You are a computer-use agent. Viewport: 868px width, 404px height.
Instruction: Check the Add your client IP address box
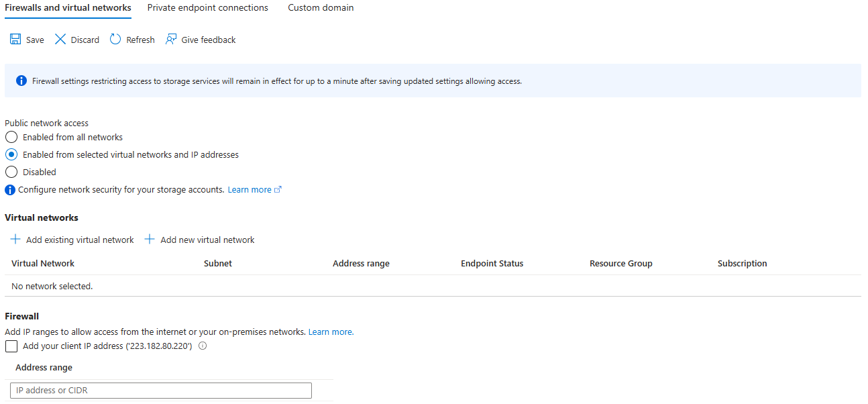pos(11,346)
